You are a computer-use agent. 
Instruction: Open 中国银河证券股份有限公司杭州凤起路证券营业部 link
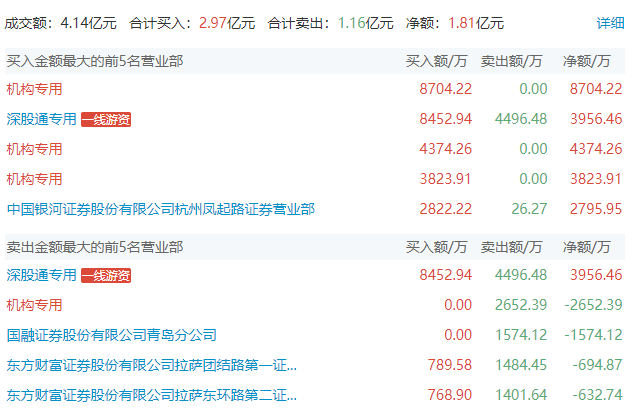161,209
